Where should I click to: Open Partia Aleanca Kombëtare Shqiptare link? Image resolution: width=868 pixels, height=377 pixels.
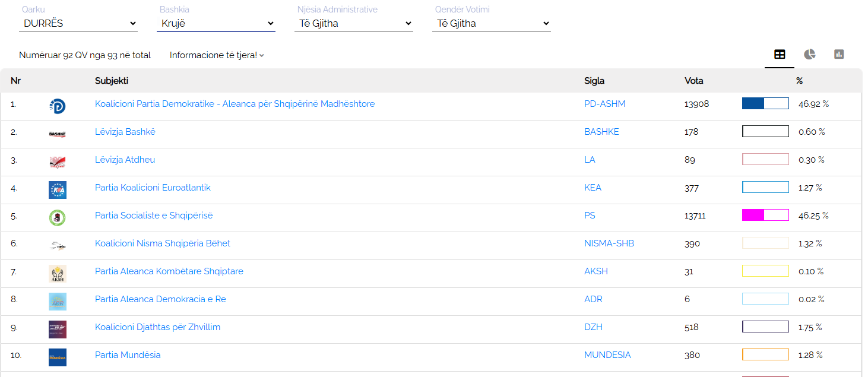169,271
